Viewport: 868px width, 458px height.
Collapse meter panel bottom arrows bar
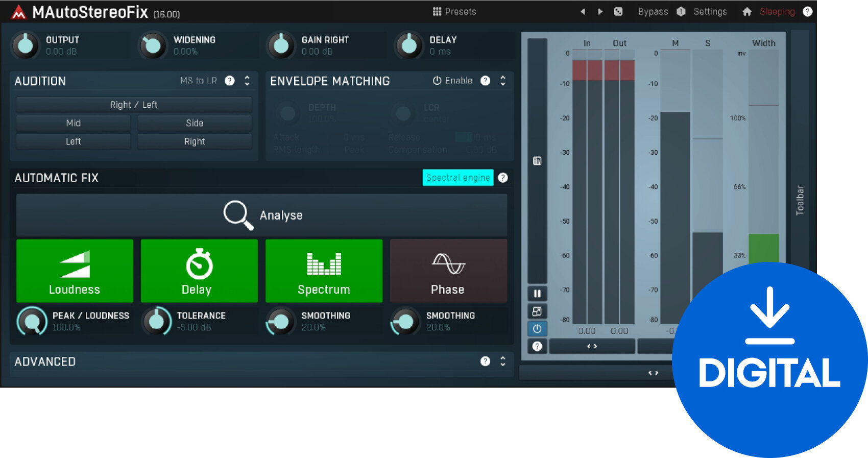pos(653,373)
